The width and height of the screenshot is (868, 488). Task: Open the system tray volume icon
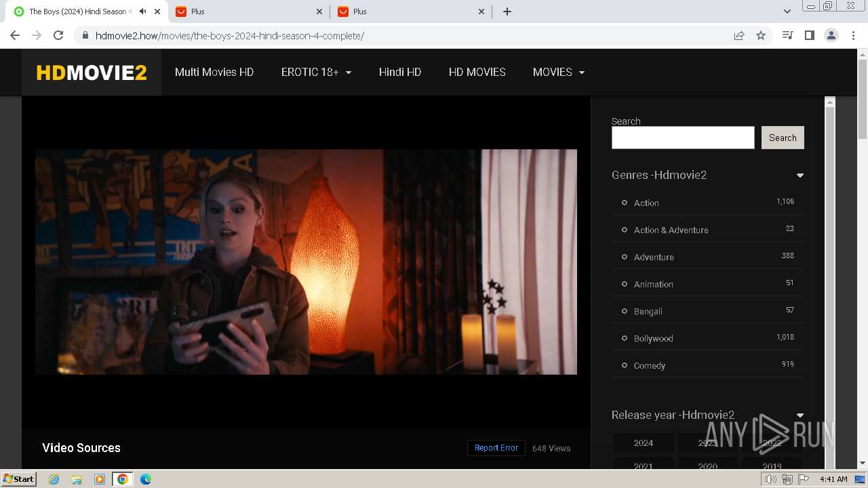point(771,479)
